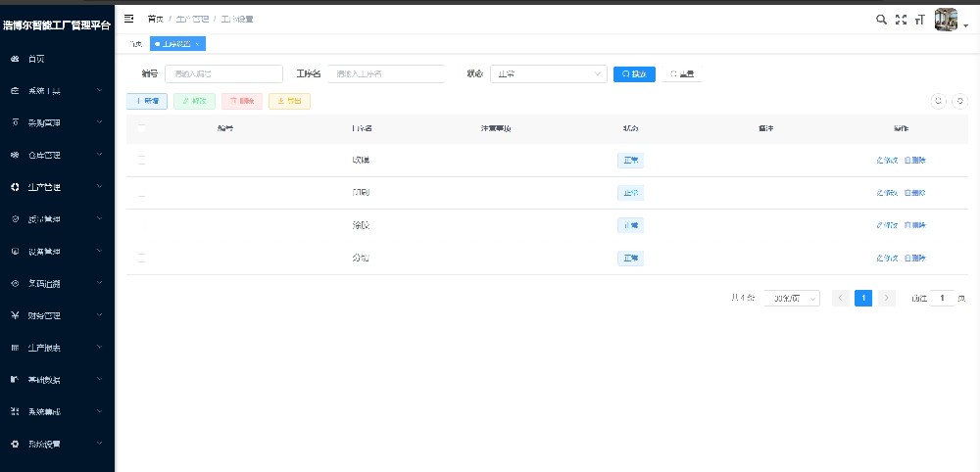980x472 pixels.
Task: Click the go-to-page number input
Action: (x=943, y=299)
